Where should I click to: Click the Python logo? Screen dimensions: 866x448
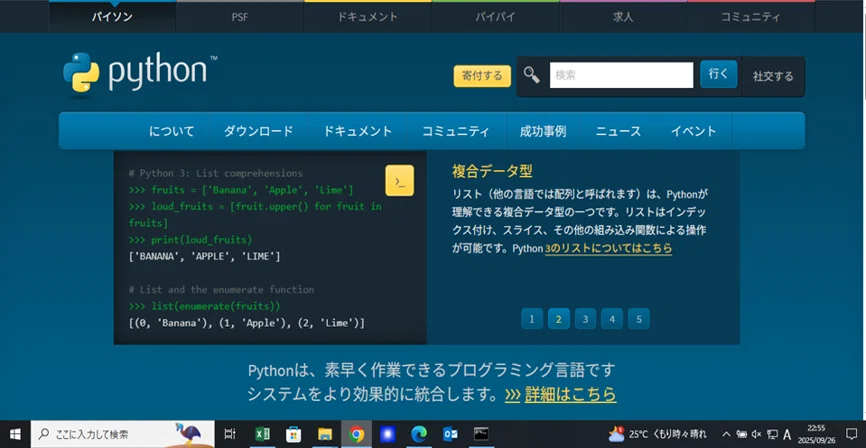(x=140, y=73)
